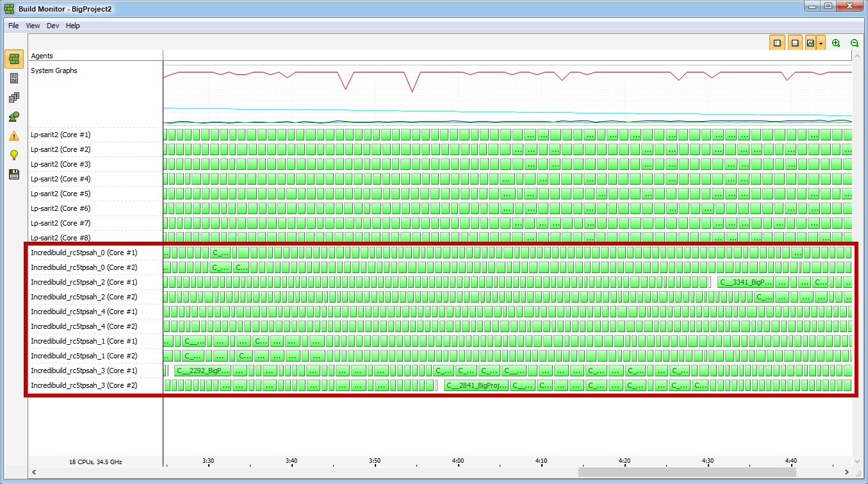Open the Progress view brick icon
The height and width of the screenshot is (484, 868).
(x=14, y=59)
